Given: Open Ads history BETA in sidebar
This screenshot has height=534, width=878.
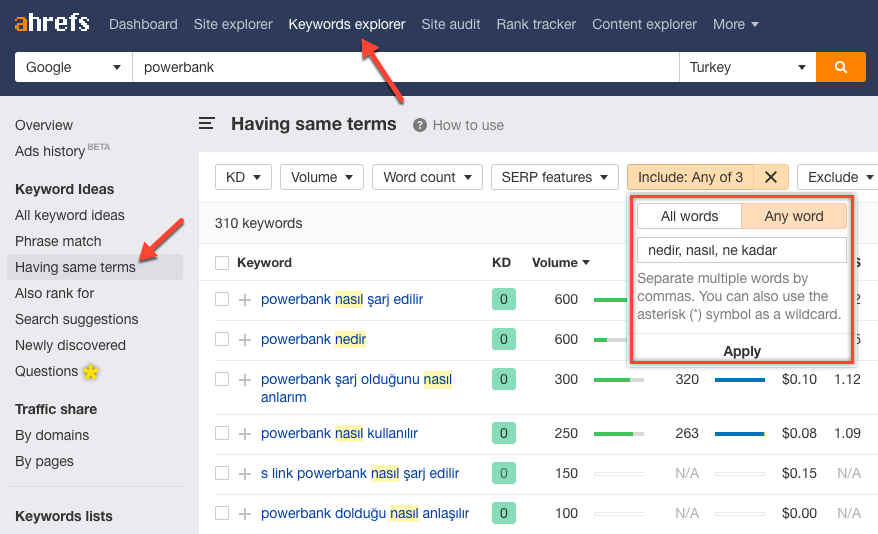Looking at the screenshot, I should pyautogui.click(x=62, y=151).
